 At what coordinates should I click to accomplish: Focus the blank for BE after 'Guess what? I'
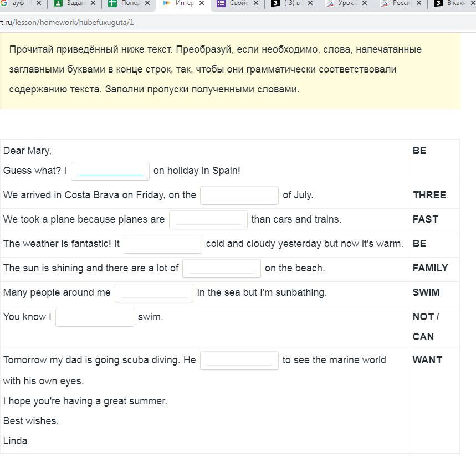(110, 171)
